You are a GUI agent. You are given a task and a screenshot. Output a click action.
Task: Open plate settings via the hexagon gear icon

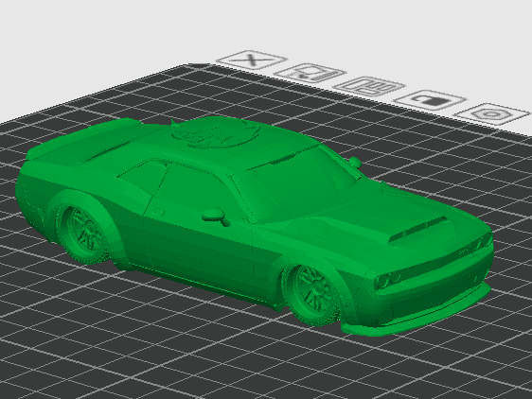tap(491, 114)
